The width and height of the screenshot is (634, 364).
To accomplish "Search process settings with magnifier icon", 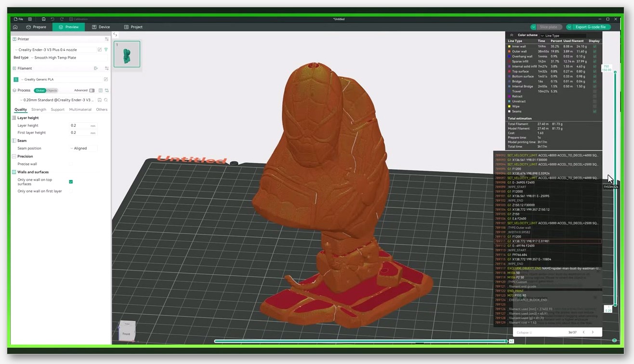I will pos(106,100).
